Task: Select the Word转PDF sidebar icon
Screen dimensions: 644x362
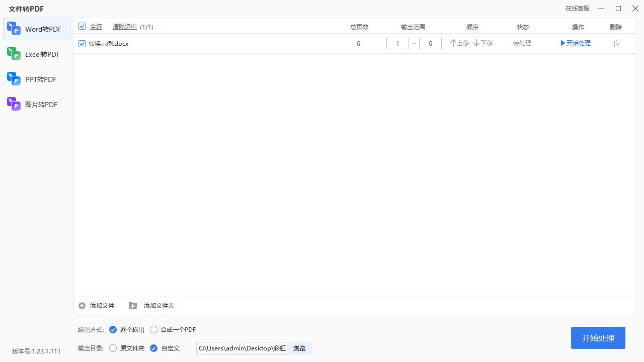Action: 14,29
